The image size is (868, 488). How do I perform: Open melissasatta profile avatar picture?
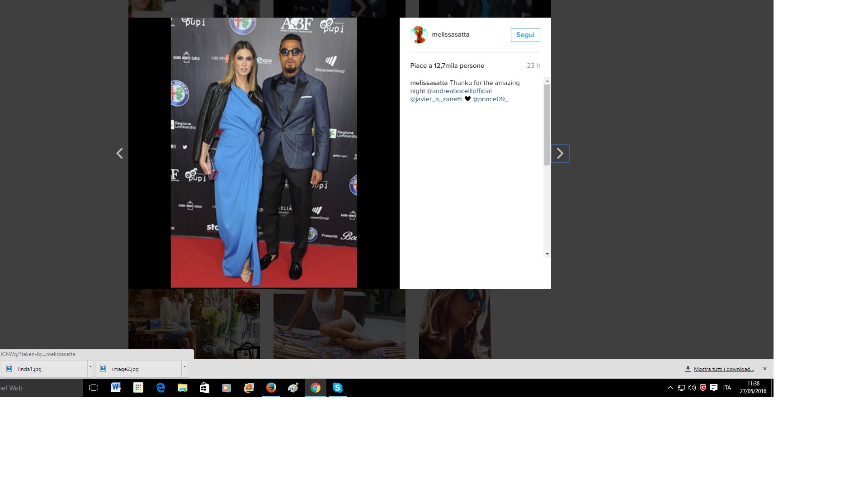click(418, 35)
